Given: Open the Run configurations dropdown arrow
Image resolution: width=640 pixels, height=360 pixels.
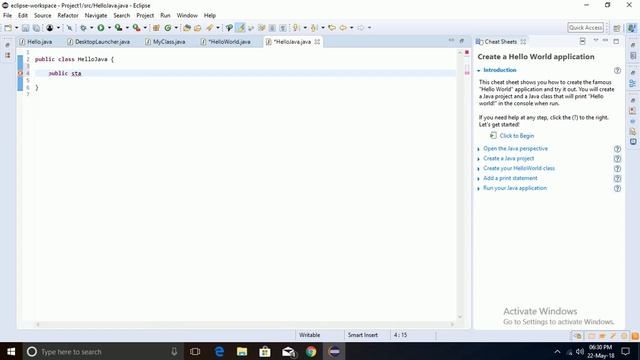Looking at the screenshot, I should pos(109,28).
